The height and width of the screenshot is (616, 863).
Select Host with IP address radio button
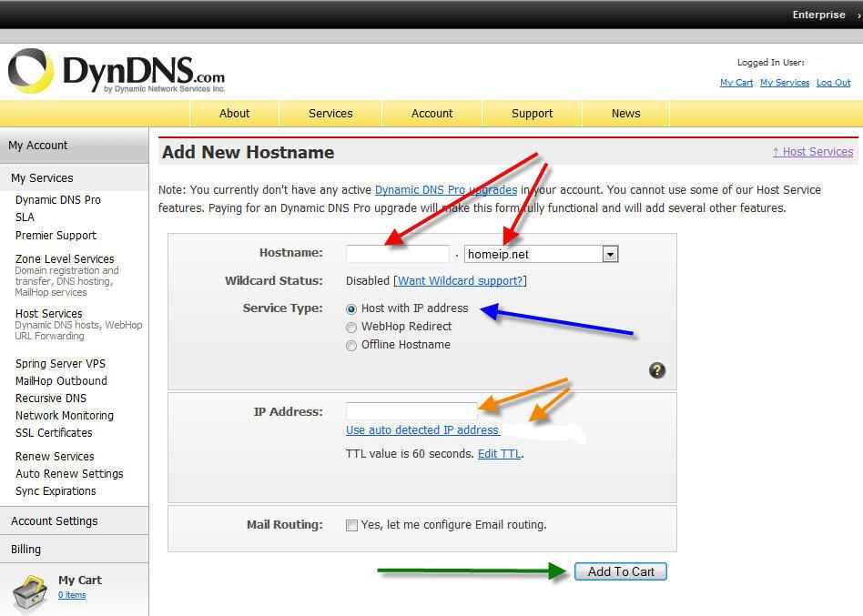tap(351, 309)
